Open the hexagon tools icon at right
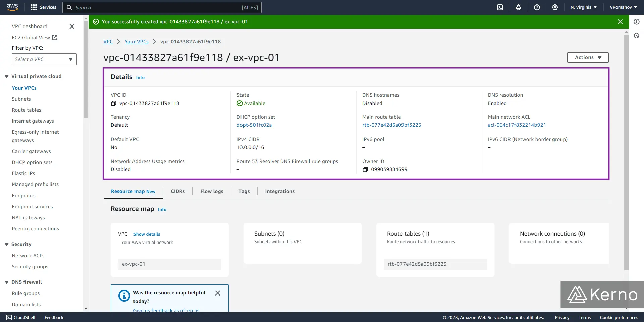The height and width of the screenshot is (322, 644). (x=636, y=36)
